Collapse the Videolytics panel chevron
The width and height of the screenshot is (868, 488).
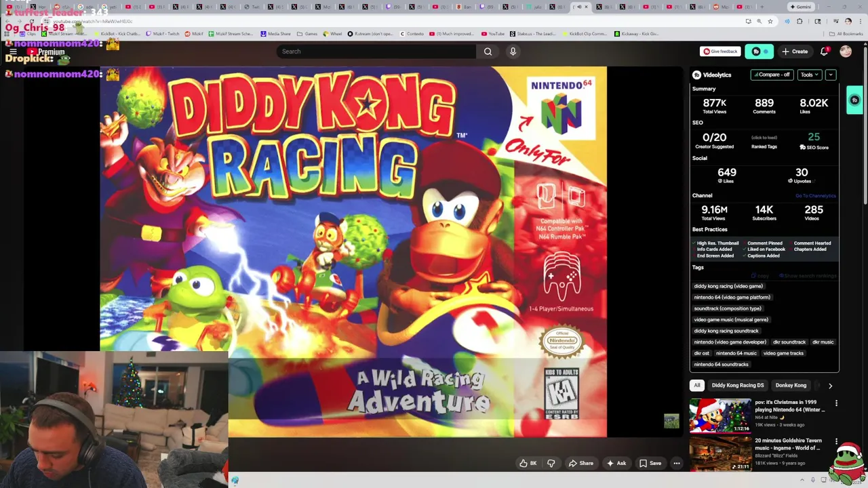[831, 75]
